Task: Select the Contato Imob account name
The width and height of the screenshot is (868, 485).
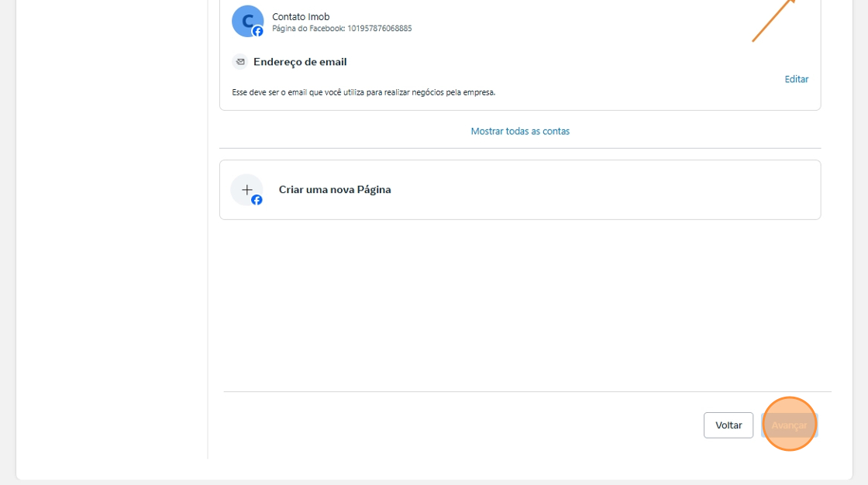Action: pyautogui.click(x=301, y=16)
